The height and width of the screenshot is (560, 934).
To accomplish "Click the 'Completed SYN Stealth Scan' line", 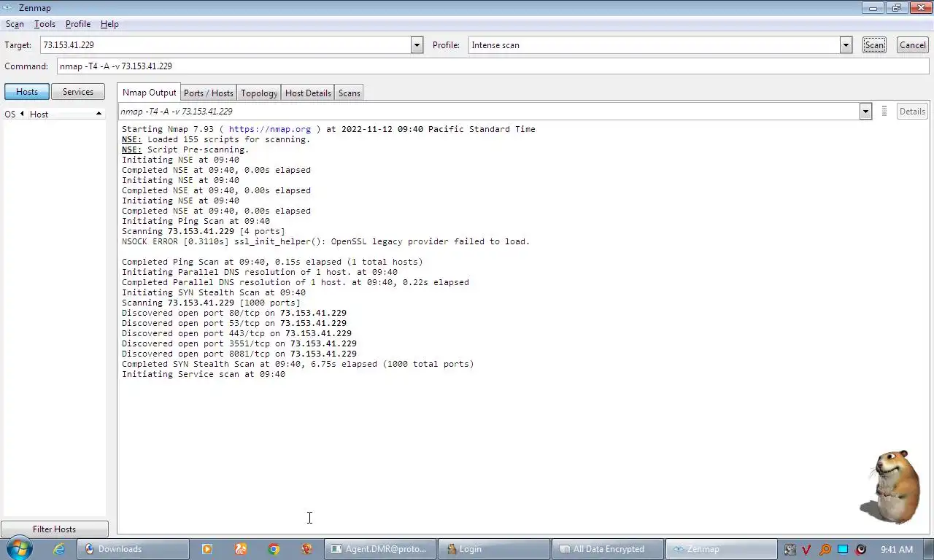I will pyautogui.click(x=298, y=364).
